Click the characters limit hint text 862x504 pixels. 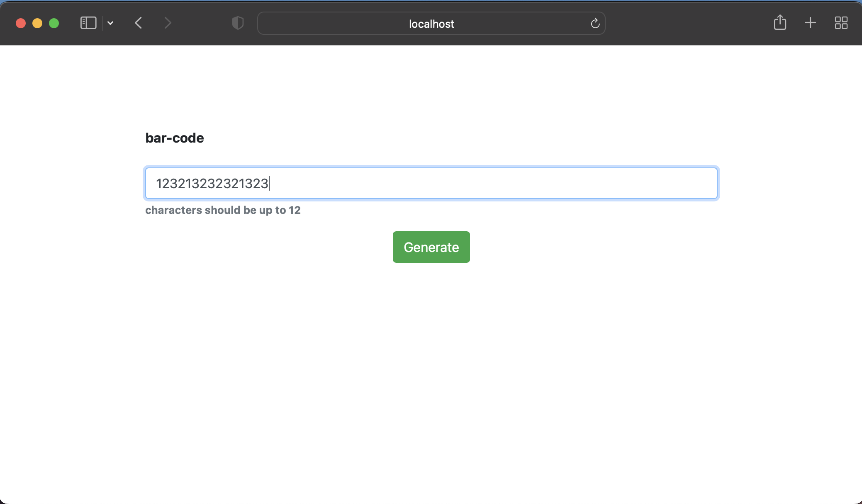222,210
